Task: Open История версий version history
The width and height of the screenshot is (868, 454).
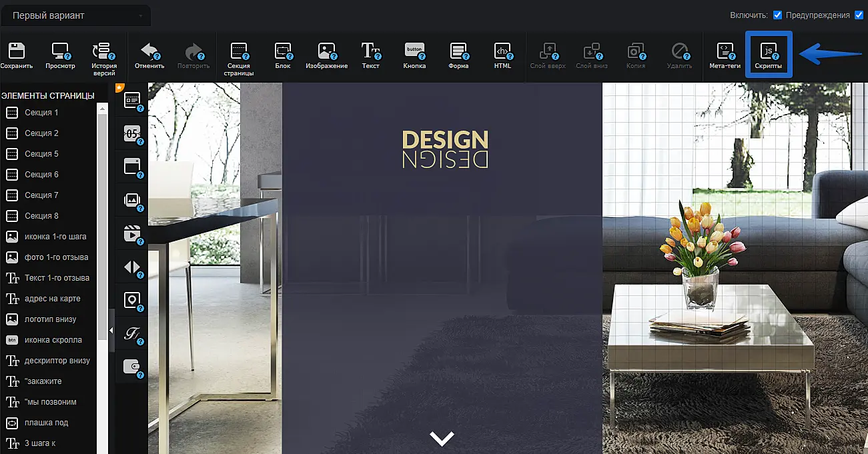Action: pos(104,59)
